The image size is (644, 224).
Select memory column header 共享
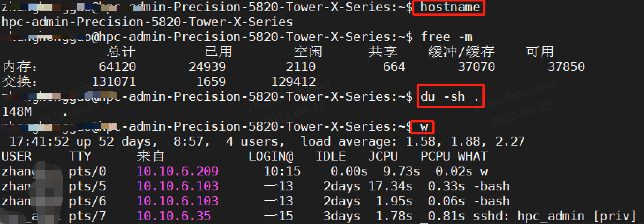[383, 52]
